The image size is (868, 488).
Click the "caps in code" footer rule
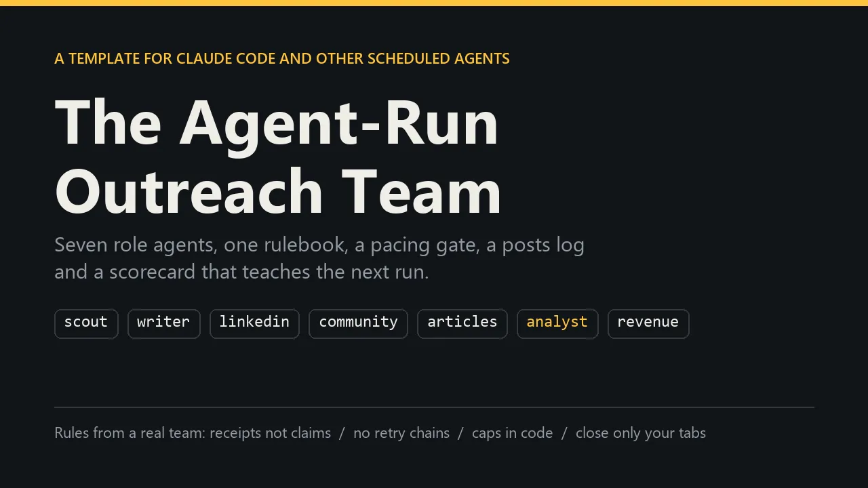coord(512,433)
